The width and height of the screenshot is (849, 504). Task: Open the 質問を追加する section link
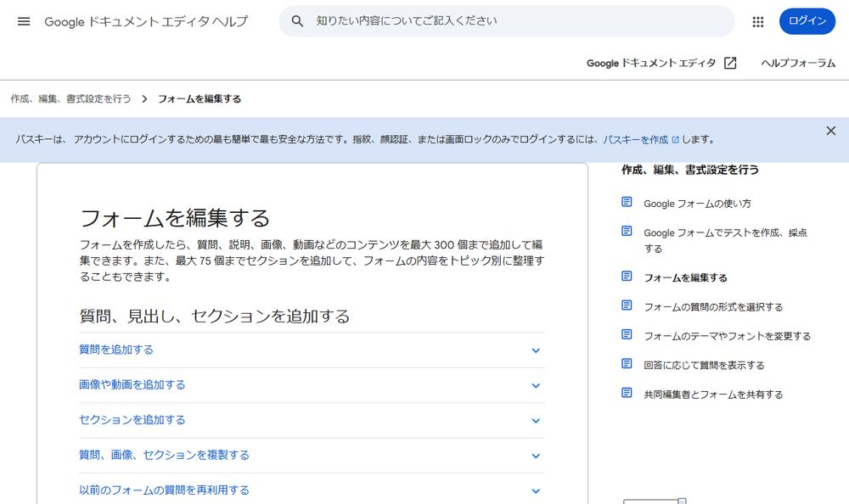[x=115, y=350]
